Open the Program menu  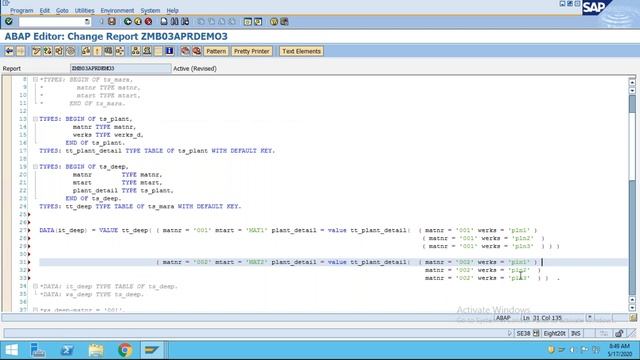pyautogui.click(x=21, y=10)
